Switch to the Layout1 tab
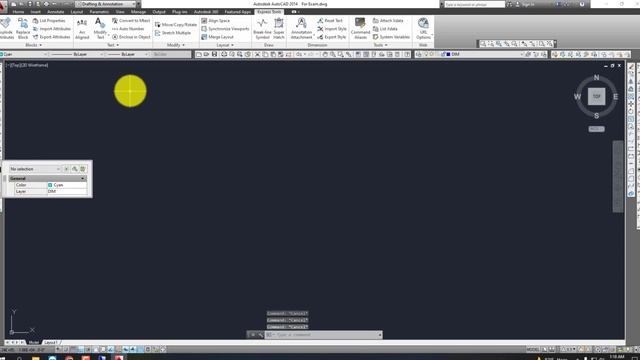This screenshot has width=640, height=360. click(x=51, y=342)
